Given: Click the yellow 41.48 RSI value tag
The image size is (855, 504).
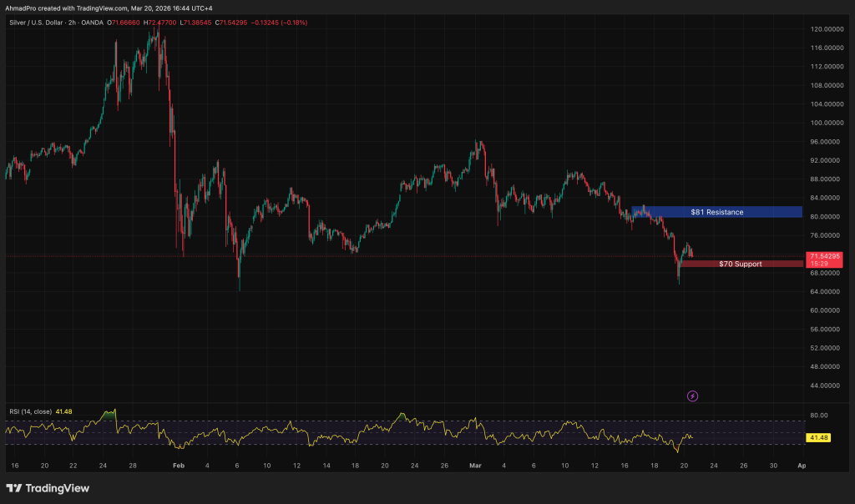Looking at the screenshot, I should pos(817,437).
